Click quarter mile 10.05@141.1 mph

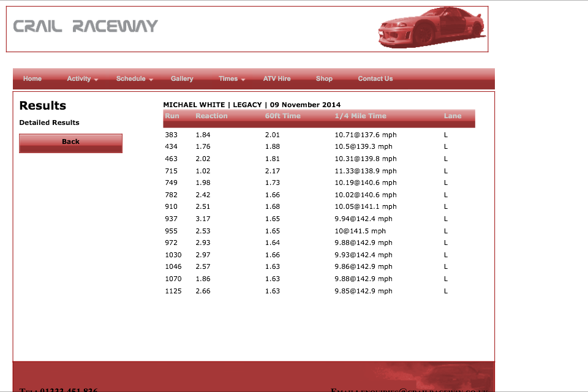point(366,206)
